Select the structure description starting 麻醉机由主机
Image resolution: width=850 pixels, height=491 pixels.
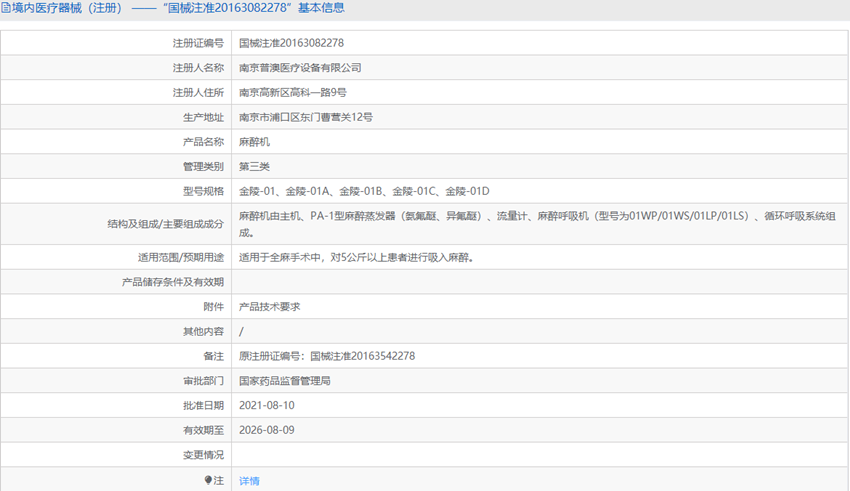click(537, 224)
